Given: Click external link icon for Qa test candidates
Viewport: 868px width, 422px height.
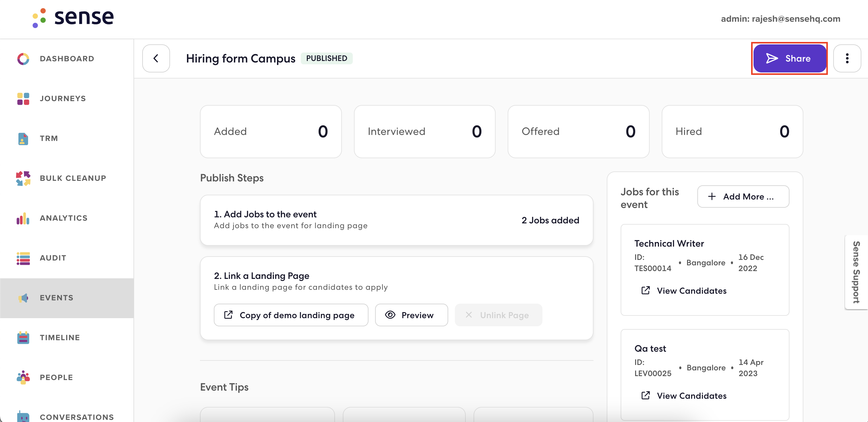Looking at the screenshot, I should 645,395.
